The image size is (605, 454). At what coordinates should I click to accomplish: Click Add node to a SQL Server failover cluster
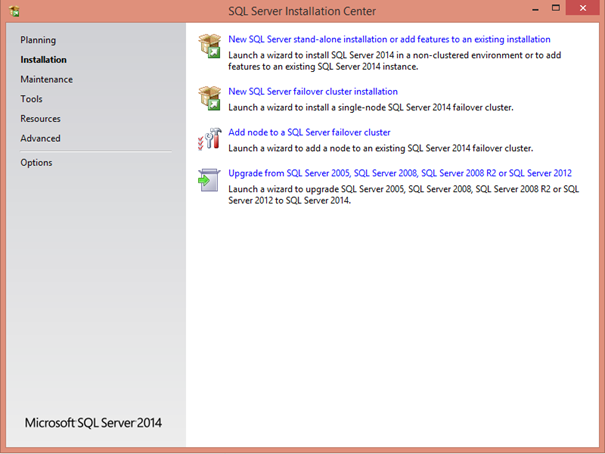pyautogui.click(x=309, y=132)
